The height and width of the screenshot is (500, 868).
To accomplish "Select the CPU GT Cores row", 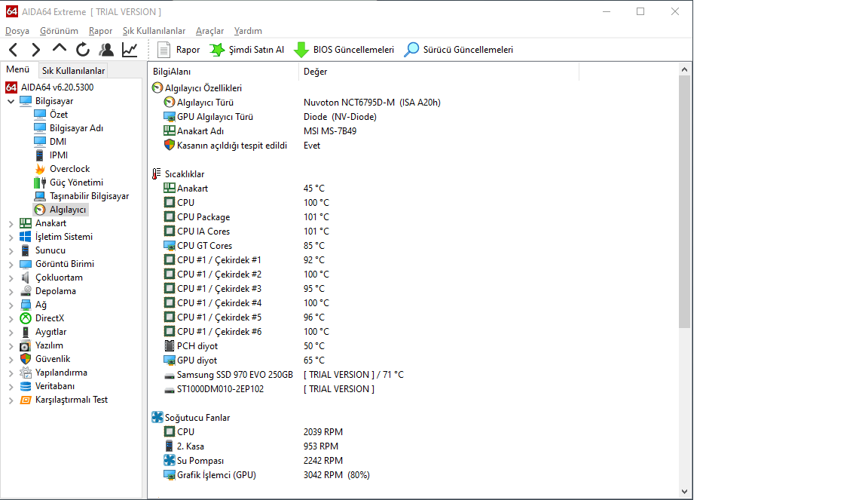I will [244, 246].
